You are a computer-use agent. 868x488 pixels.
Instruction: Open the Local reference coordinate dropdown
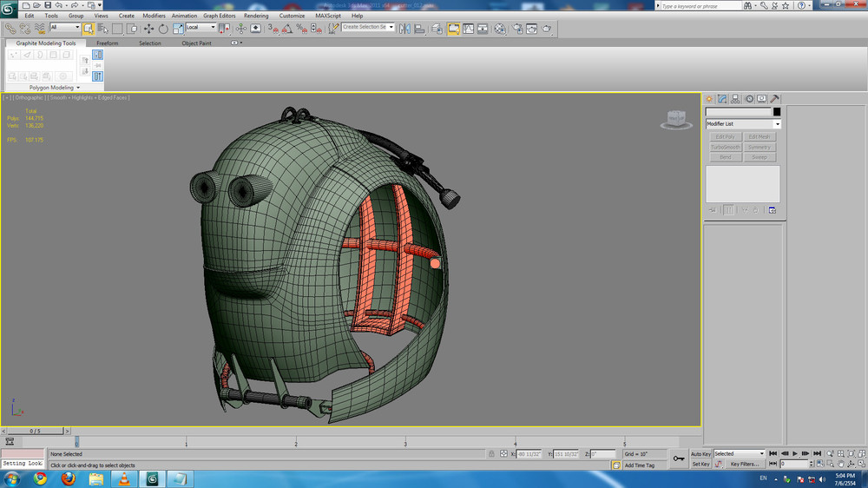[x=201, y=28]
